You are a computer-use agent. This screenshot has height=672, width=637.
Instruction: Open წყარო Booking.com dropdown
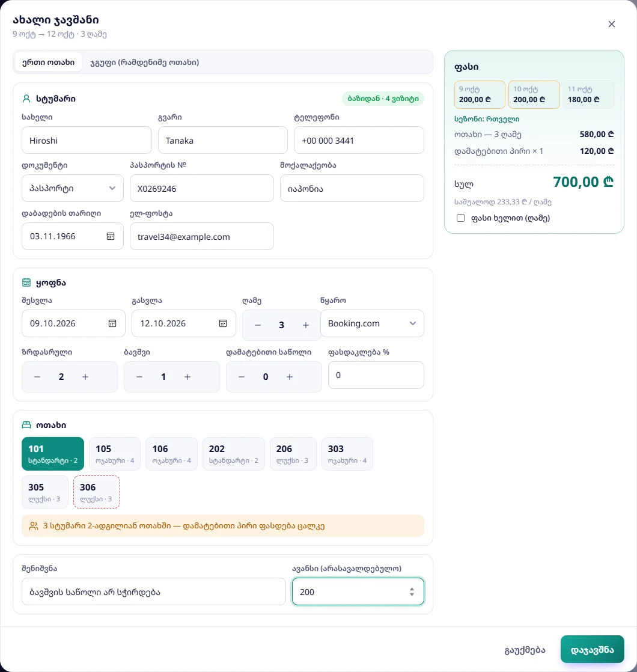[x=372, y=323]
